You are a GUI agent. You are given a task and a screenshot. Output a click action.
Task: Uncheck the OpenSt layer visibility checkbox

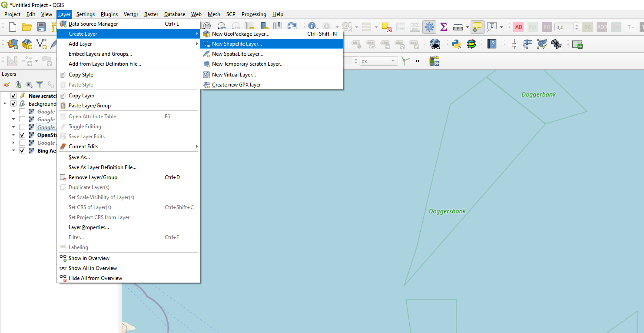[x=22, y=135]
